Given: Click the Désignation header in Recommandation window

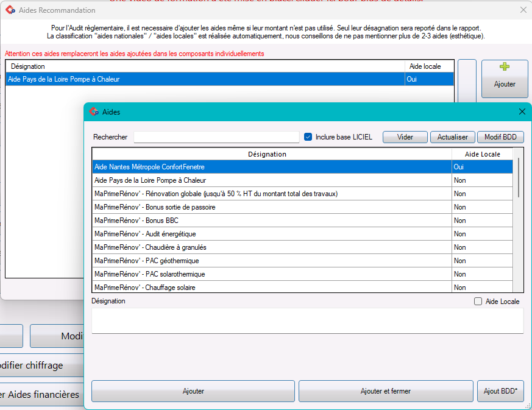Looking at the screenshot, I should tap(205, 66).
